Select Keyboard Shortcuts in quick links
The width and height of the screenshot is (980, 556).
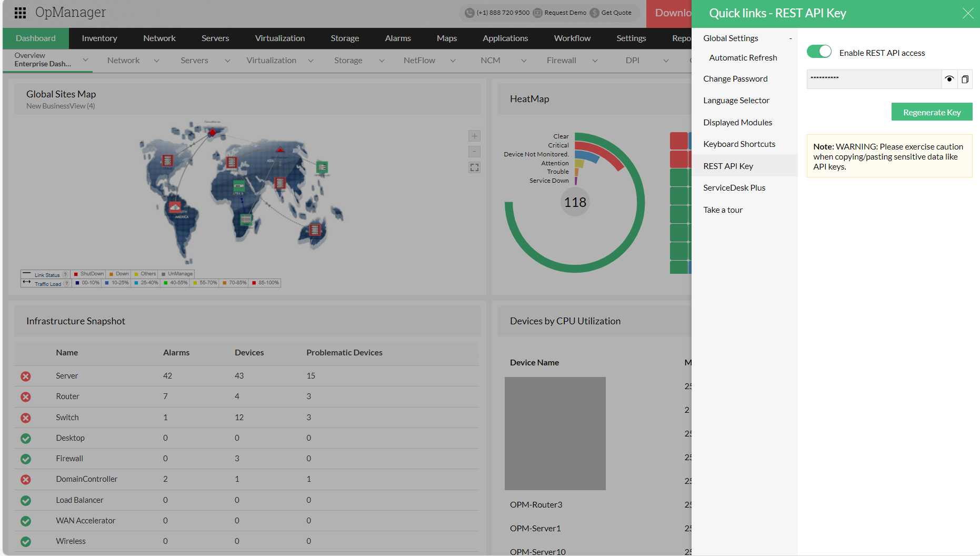pos(739,144)
